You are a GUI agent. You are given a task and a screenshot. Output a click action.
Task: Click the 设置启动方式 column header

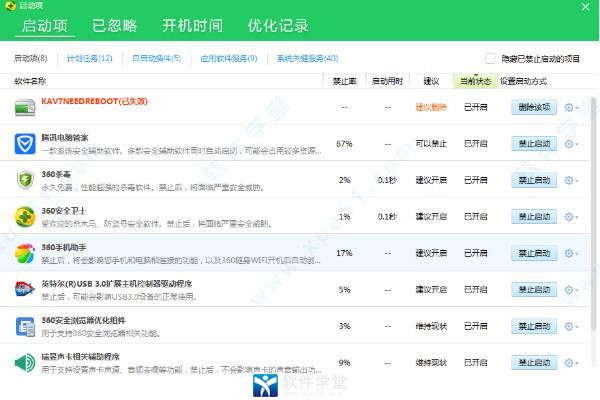[523, 81]
